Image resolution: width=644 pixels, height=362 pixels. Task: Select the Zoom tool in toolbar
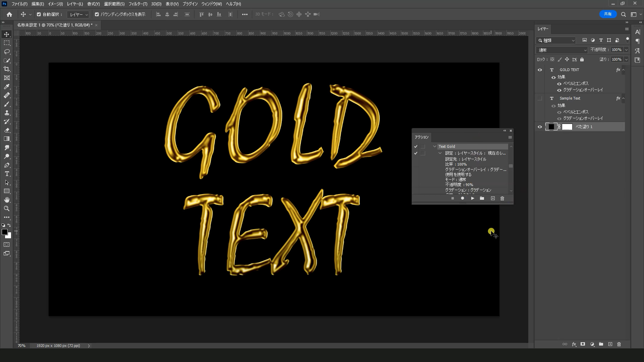(7, 208)
